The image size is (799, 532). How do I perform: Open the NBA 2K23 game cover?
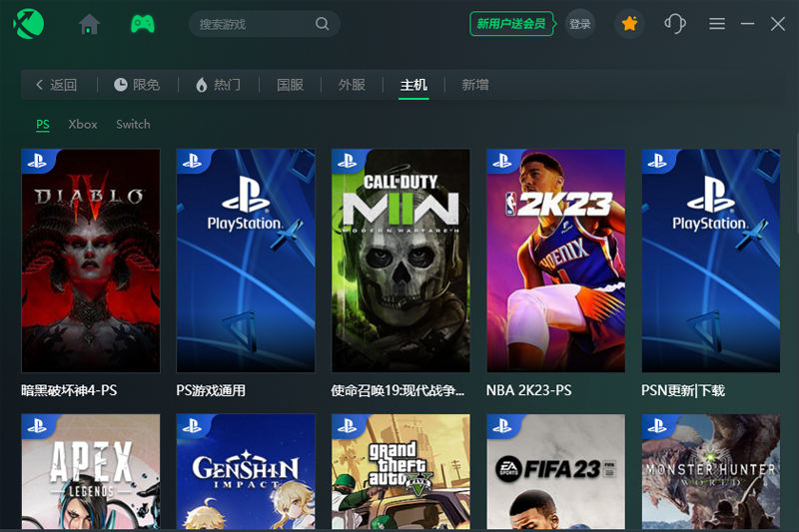pos(556,261)
